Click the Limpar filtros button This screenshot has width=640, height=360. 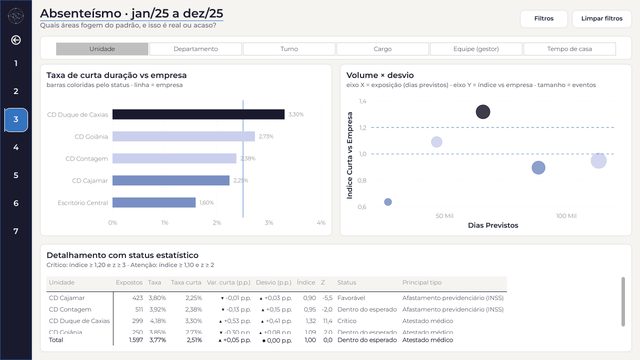[602, 19]
